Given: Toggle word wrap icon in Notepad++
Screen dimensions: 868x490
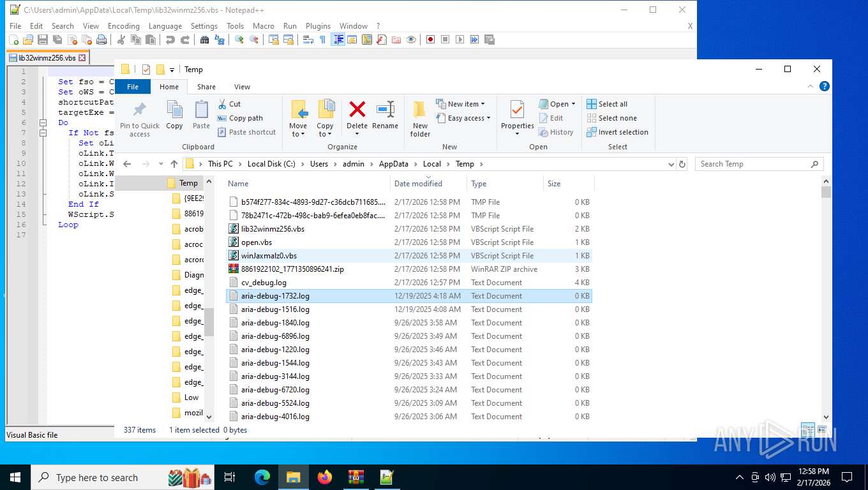Looking at the screenshot, I should coord(308,40).
